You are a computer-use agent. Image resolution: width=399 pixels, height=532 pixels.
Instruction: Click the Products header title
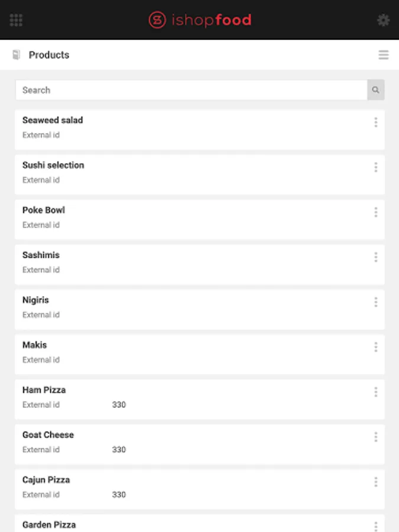pyautogui.click(x=49, y=55)
